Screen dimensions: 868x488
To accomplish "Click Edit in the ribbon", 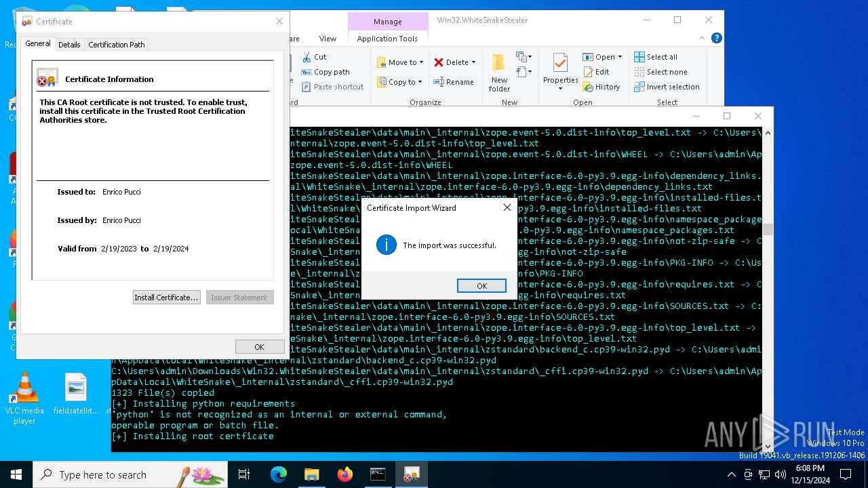I will [596, 72].
